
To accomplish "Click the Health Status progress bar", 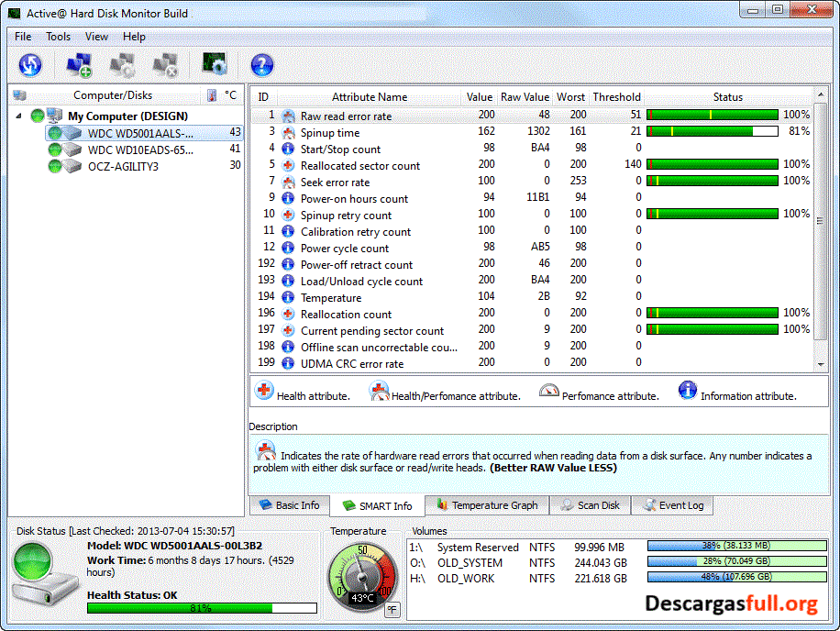I will click(x=201, y=607).
